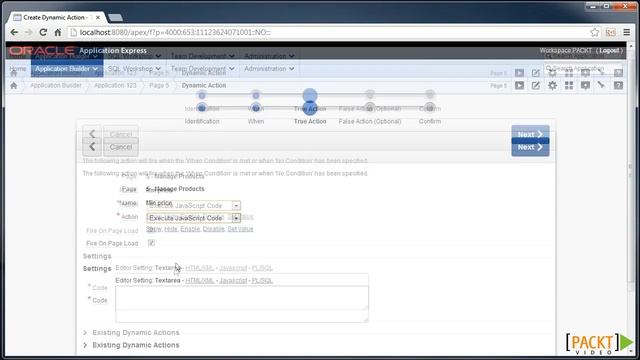Click the Cancel button
640x360 pixels.
pyautogui.click(x=120, y=147)
